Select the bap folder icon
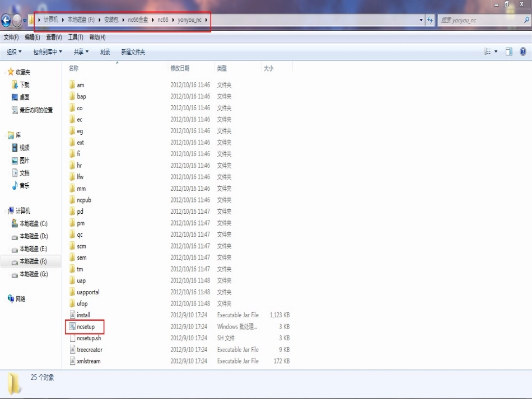Image resolution: width=532 pixels, height=399 pixels. [x=72, y=96]
